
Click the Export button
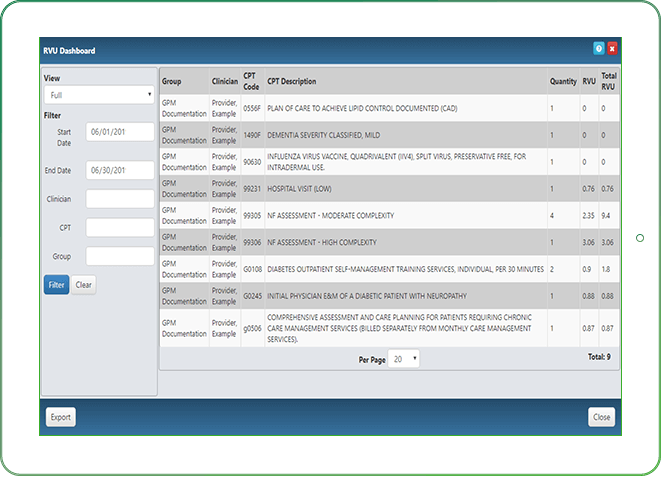point(61,417)
